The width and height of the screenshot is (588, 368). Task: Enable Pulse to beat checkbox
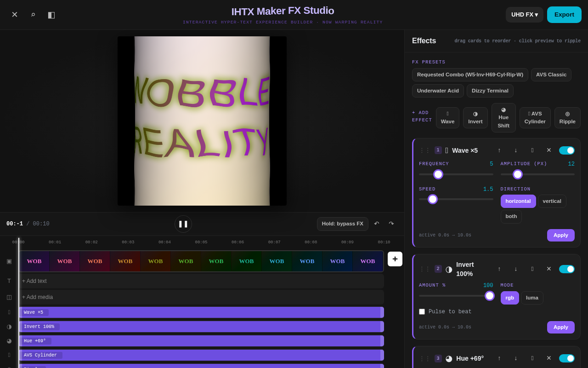click(422, 312)
